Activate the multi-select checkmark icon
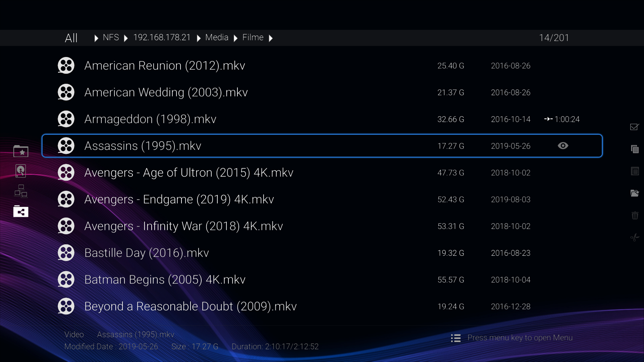This screenshot has height=362, width=644. pos(635,127)
